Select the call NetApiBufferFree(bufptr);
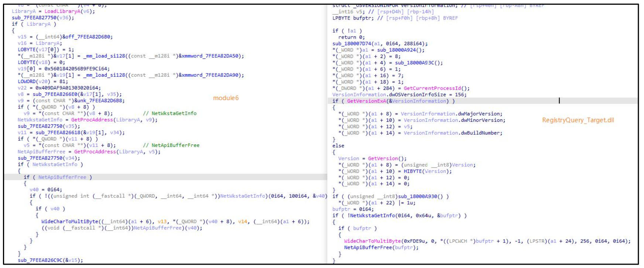This screenshot has height=268, width=644. (x=381, y=248)
